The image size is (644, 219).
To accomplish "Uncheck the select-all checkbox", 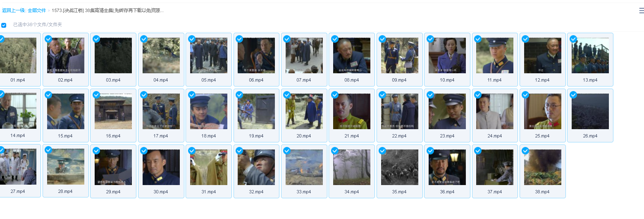I will 4,25.
